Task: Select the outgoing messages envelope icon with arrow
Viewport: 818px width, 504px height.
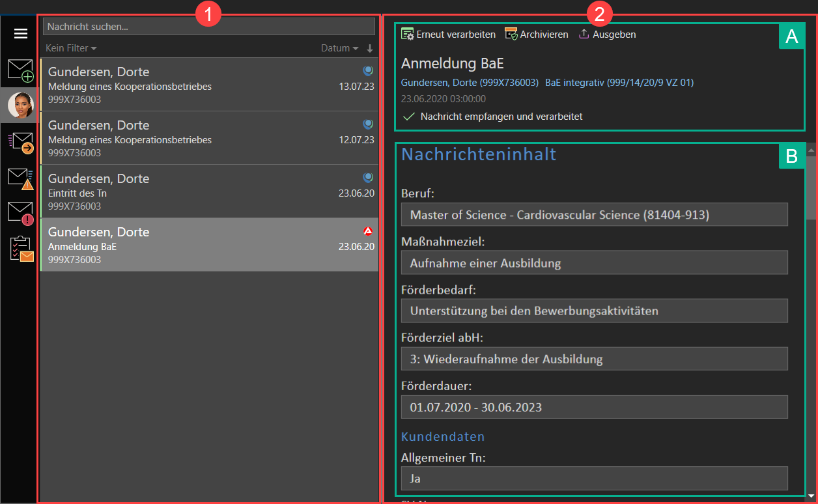Action: pos(20,143)
